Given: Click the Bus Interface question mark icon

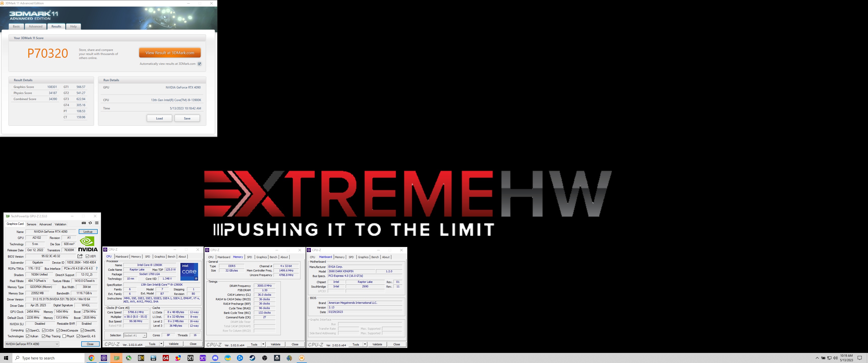Looking at the screenshot, I should (x=97, y=269).
